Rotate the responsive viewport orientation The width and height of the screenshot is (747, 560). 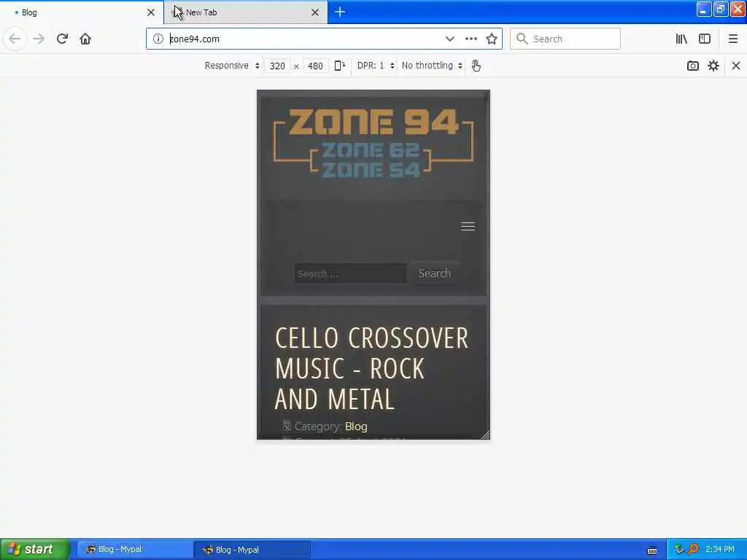[339, 65]
